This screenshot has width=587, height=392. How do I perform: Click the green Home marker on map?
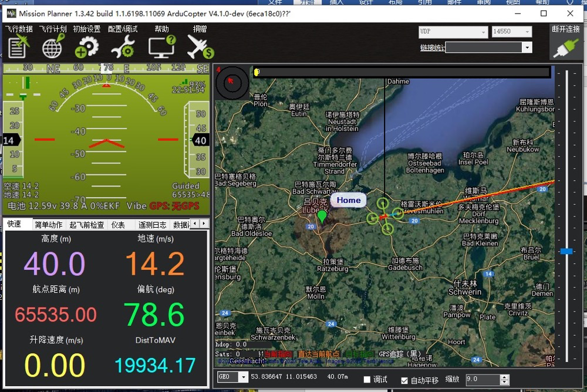pyautogui.click(x=322, y=216)
